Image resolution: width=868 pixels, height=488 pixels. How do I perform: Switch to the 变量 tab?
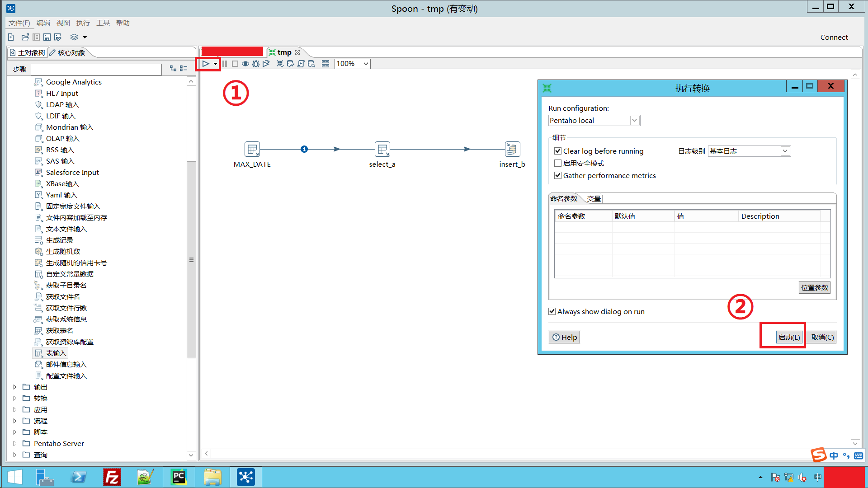(x=594, y=198)
